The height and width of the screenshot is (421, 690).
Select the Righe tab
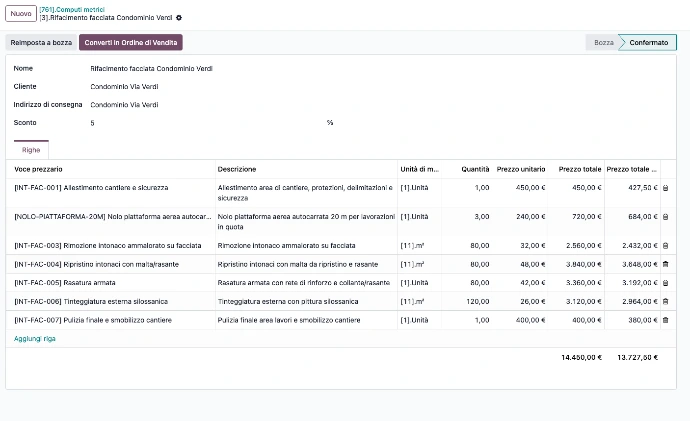(31, 150)
